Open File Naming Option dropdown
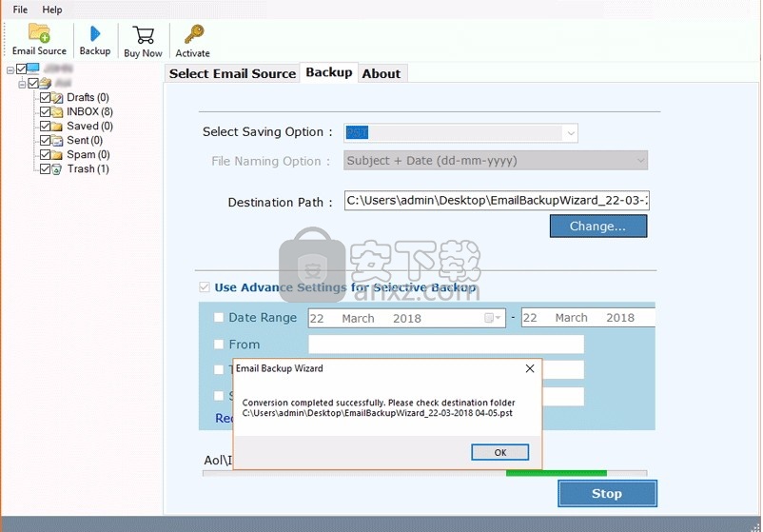The height and width of the screenshot is (532, 763). (496, 160)
